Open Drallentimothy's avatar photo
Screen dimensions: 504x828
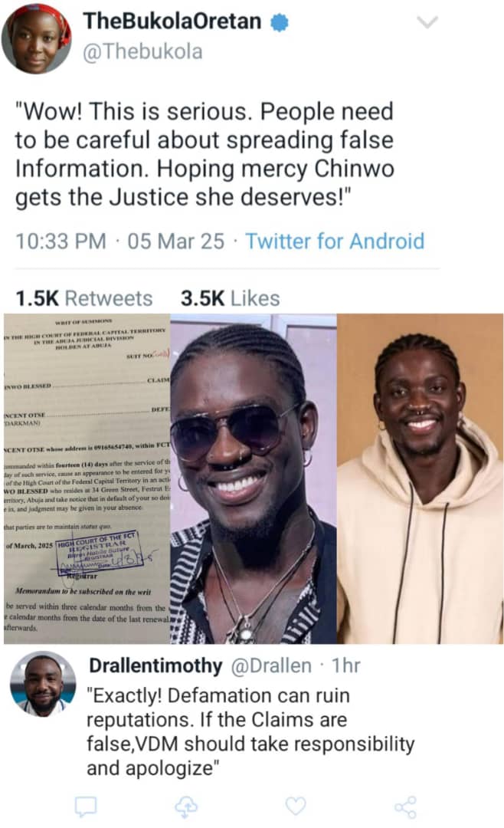(x=43, y=683)
